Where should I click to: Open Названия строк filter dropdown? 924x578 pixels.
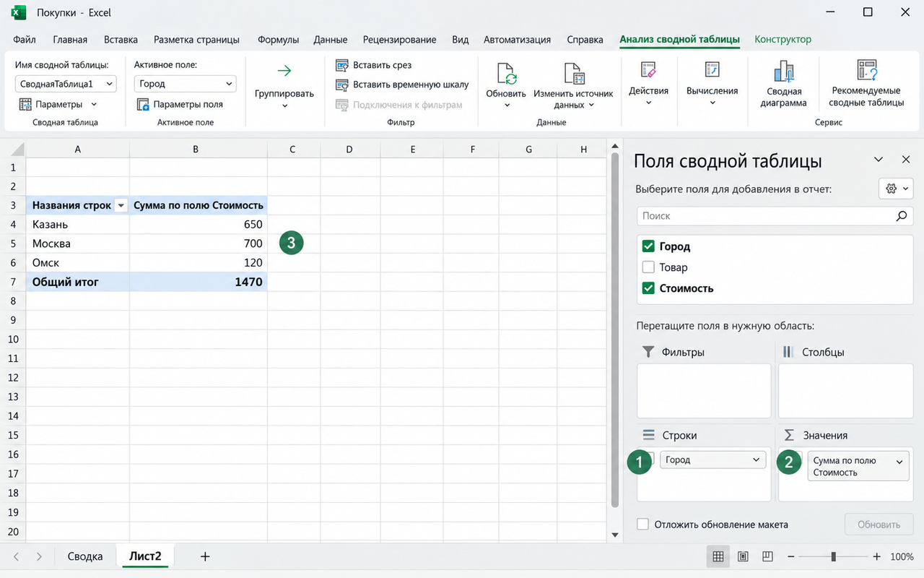[x=121, y=206]
